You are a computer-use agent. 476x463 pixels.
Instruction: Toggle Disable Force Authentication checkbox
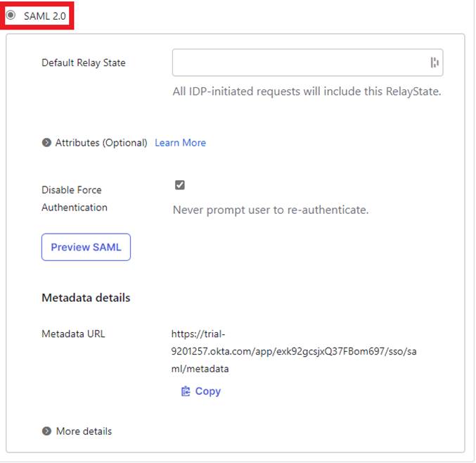[180, 185]
